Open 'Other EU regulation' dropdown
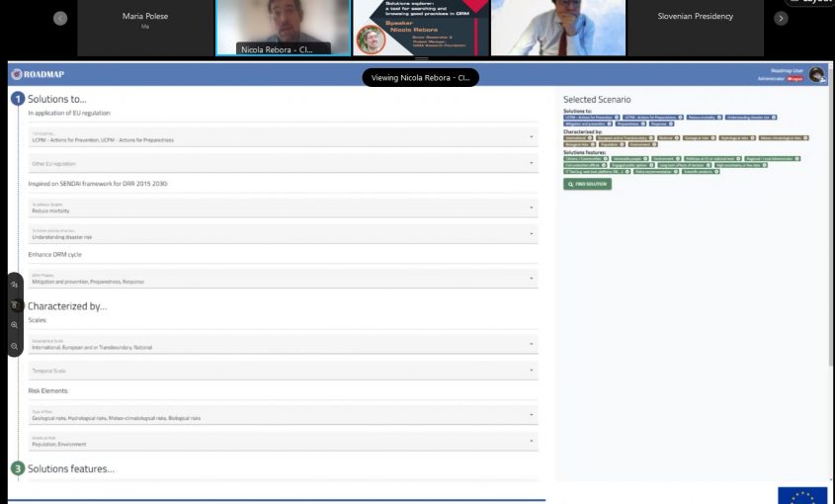This screenshot has height=504, width=835. pyautogui.click(x=283, y=163)
